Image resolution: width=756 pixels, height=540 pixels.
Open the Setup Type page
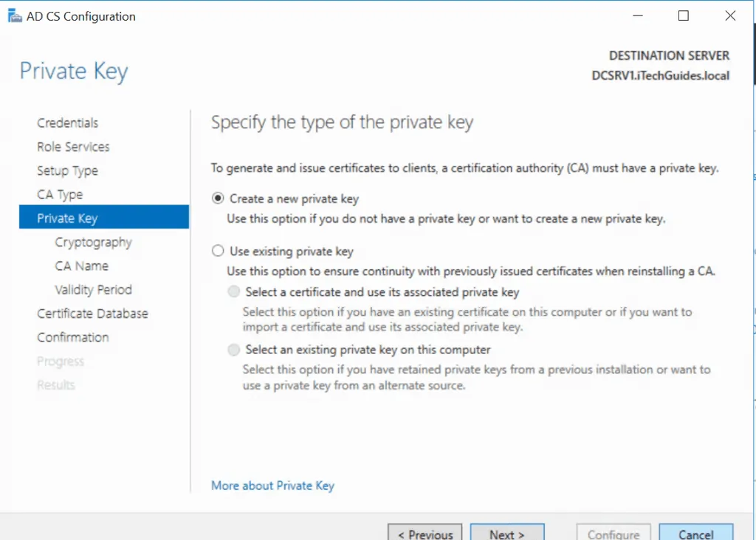click(67, 170)
